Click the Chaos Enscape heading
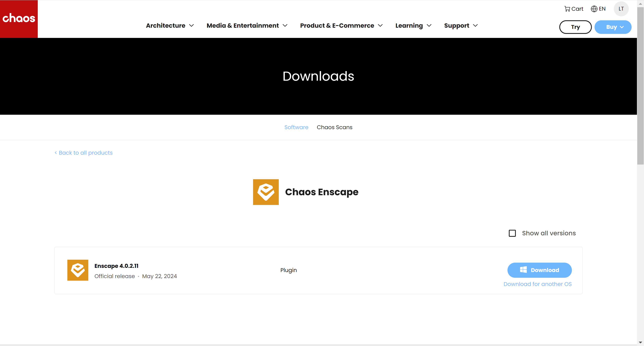644x346 pixels. pos(322,192)
